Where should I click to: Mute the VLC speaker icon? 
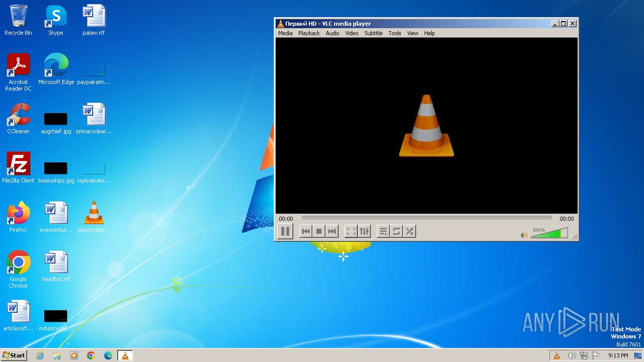(x=524, y=235)
